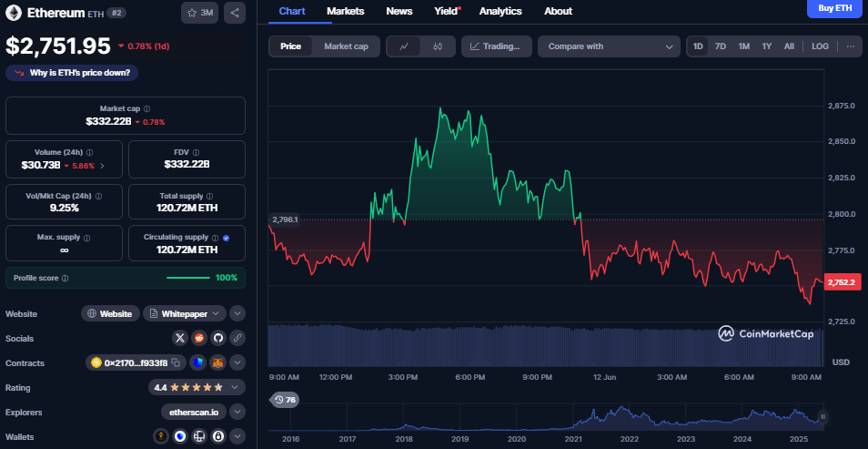Viewport: 868px width, 449px height.
Task: Switch chart to candlestick view icon
Action: [438, 46]
